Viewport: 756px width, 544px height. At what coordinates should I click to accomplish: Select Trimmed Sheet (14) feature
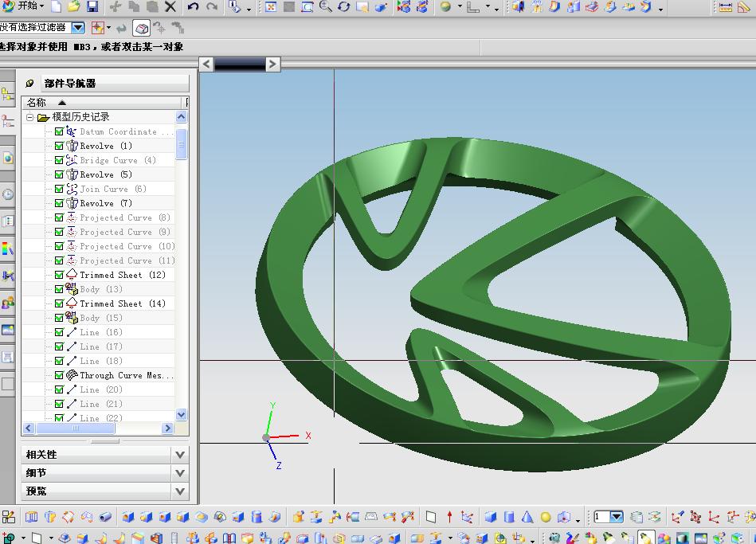pos(122,303)
